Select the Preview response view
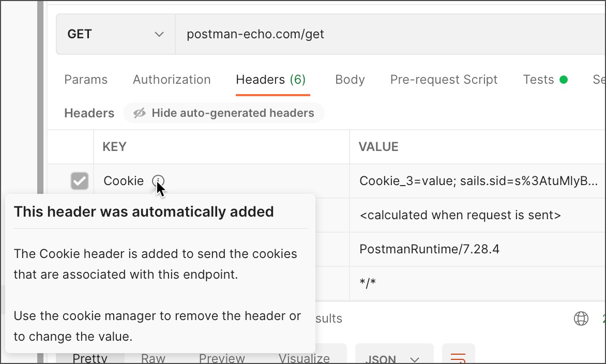This screenshot has height=364, width=606. click(x=222, y=358)
